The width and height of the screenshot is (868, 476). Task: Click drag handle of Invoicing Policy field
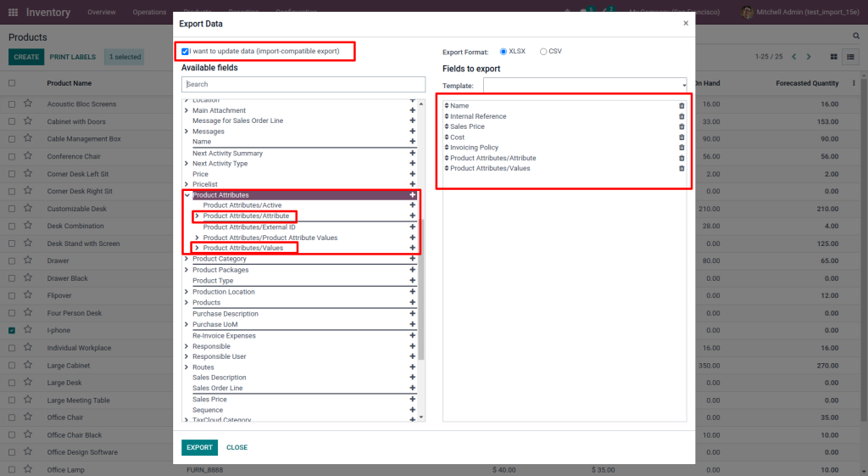tap(447, 148)
